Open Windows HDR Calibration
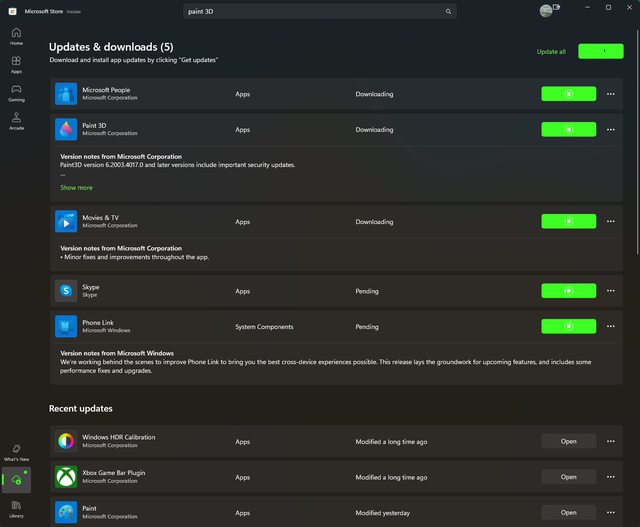 [568, 441]
